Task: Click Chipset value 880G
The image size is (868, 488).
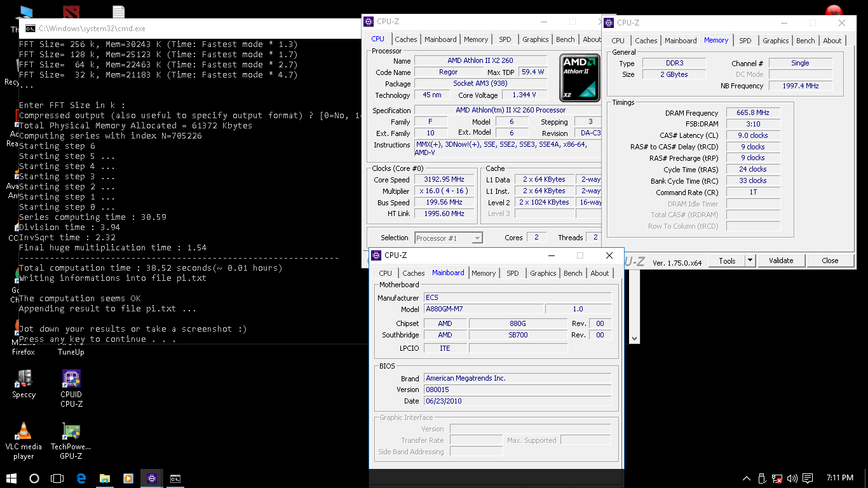Action: click(518, 323)
